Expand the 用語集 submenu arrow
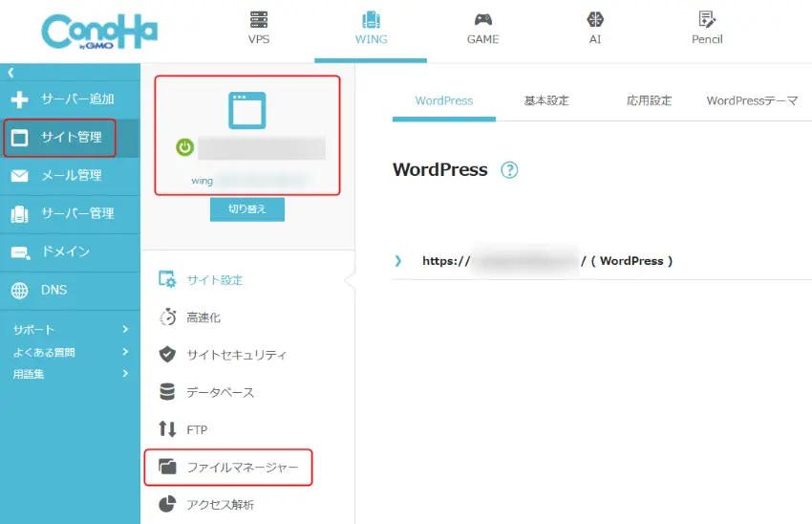The image size is (812, 524). click(125, 373)
